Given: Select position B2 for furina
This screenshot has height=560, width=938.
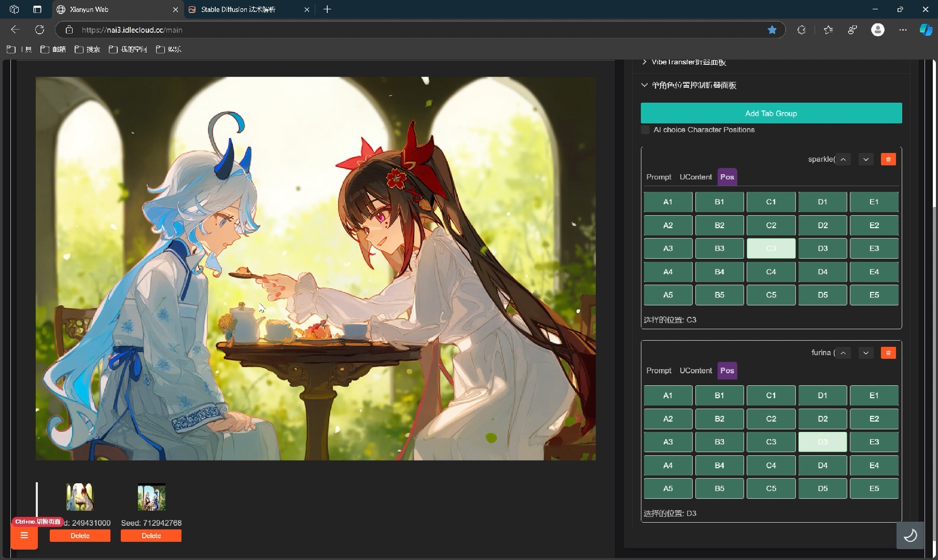Looking at the screenshot, I should pos(719,418).
